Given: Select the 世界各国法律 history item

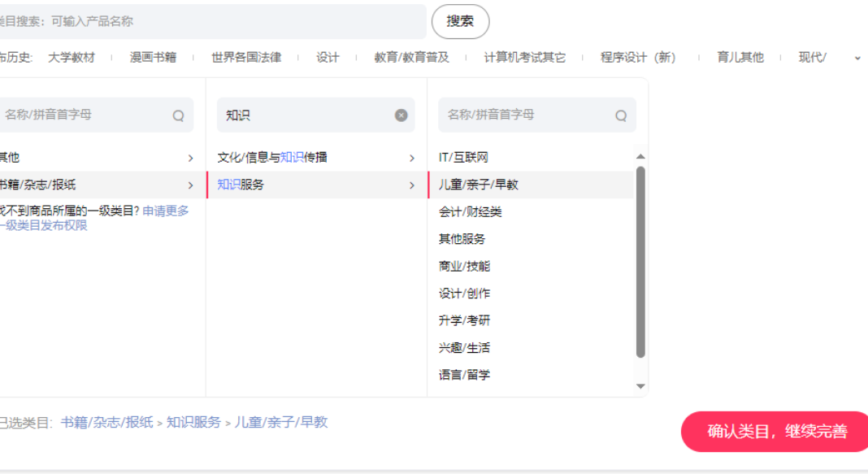Looking at the screenshot, I should pyautogui.click(x=246, y=58).
